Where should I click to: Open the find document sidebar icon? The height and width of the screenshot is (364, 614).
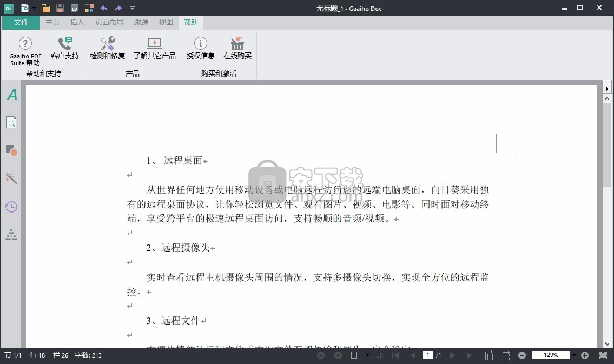11,123
